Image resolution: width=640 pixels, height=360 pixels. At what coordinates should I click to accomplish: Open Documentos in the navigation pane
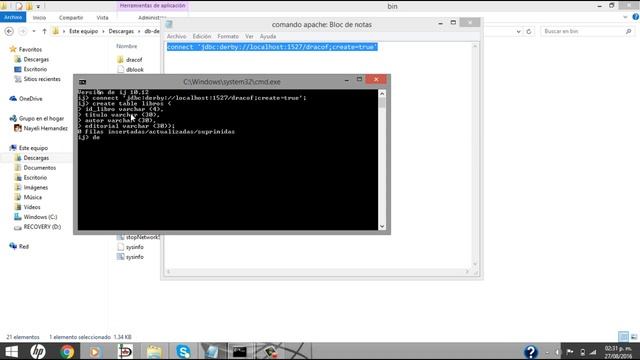tap(40, 168)
